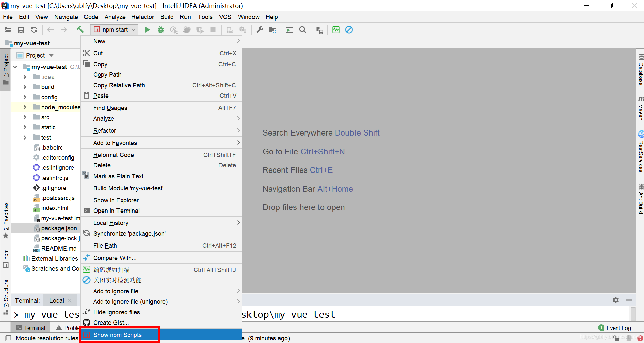Expand the .idea folder
This screenshot has width=644, height=343.
(25, 77)
